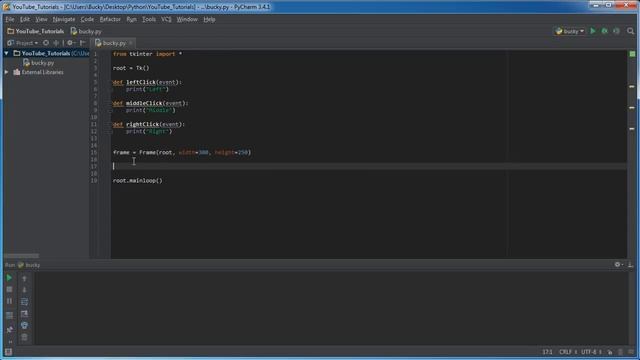The image size is (640, 360).
Task: Open the Run menu
Action: click(131, 19)
